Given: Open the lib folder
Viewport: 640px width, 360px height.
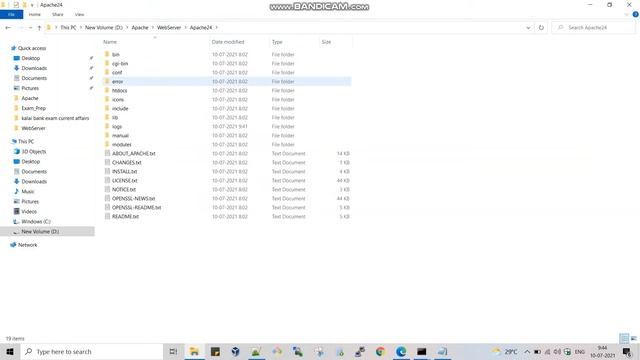Looking at the screenshot, I should [x=115, y=117].
